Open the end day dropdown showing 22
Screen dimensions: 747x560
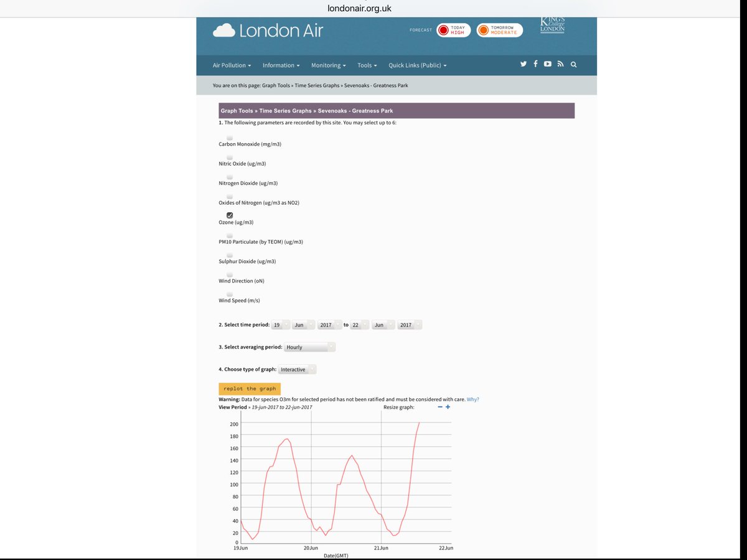pos(359,325)
